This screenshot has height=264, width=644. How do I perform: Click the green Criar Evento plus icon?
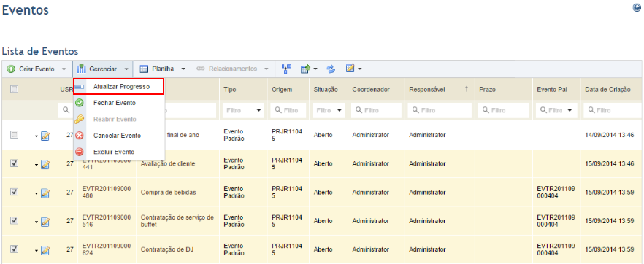click(x=11, y=69)
